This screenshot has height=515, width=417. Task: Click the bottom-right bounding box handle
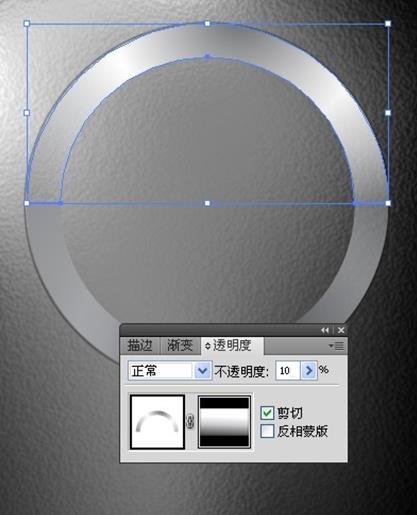388,203
